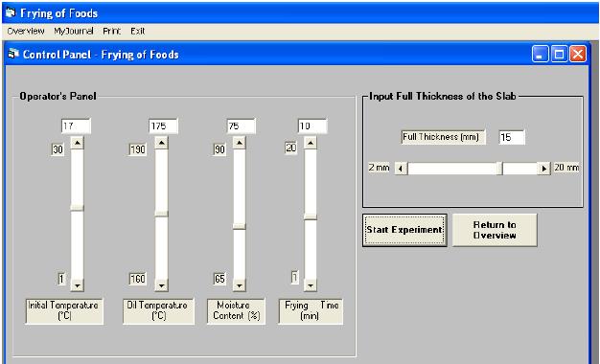Maximize the Control Panel window
Screen dimensions: 600x364
click(x=559, y=54)
